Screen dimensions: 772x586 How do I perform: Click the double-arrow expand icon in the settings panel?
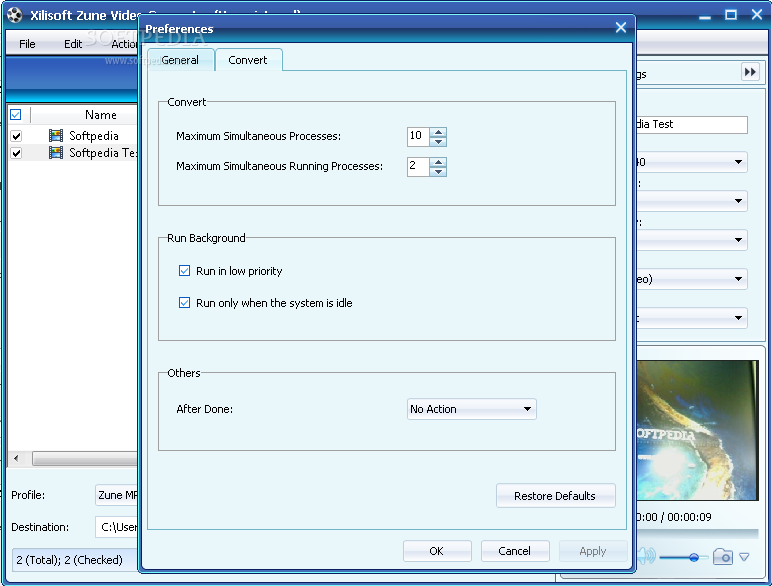pyautogui.click(x=750, y=72)
